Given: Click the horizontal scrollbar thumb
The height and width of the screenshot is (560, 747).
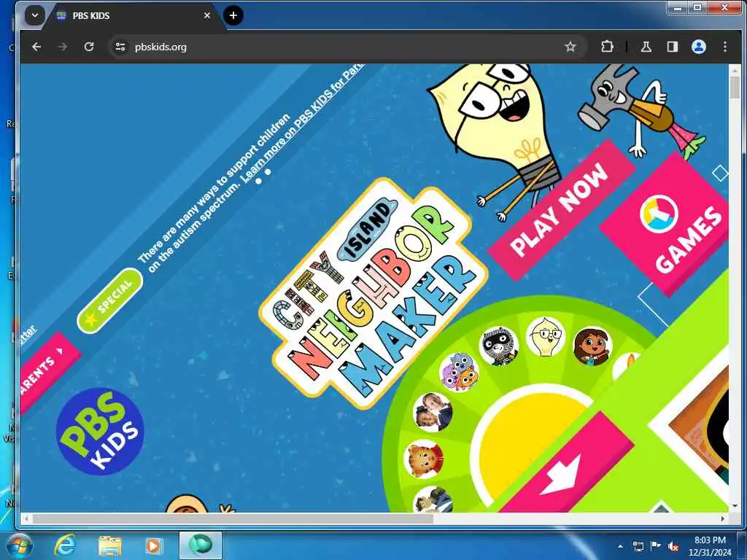Looking at the screenshot, I should [233, 518].
